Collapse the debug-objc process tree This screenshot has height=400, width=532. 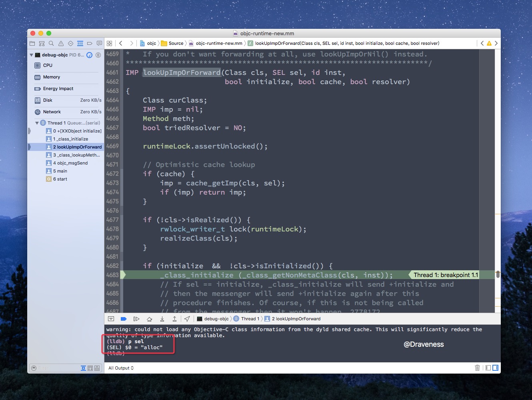coord(31,55)
